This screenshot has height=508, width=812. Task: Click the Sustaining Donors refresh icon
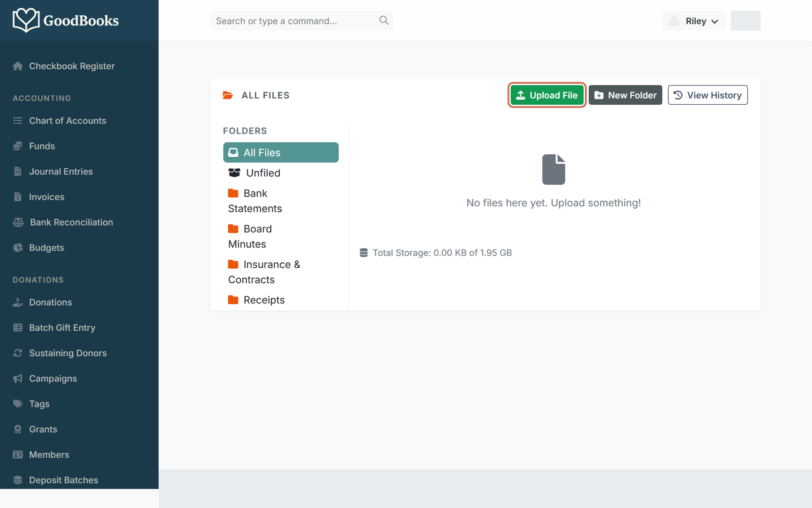tap(18, 353)
